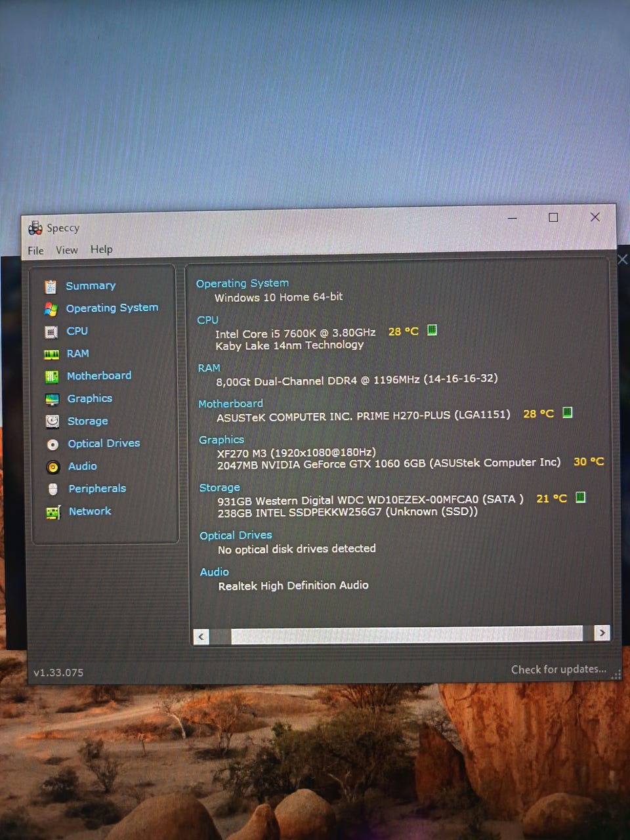
Task: Click the CPU heading link in summary pane
Action: click(x=207, y=320)
